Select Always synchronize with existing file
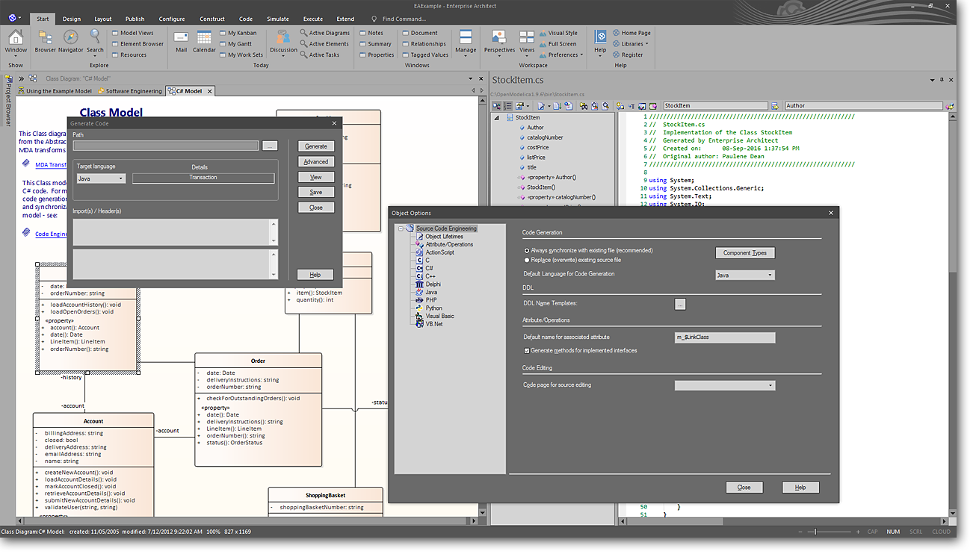979x560 pixels. click(527, 251)
